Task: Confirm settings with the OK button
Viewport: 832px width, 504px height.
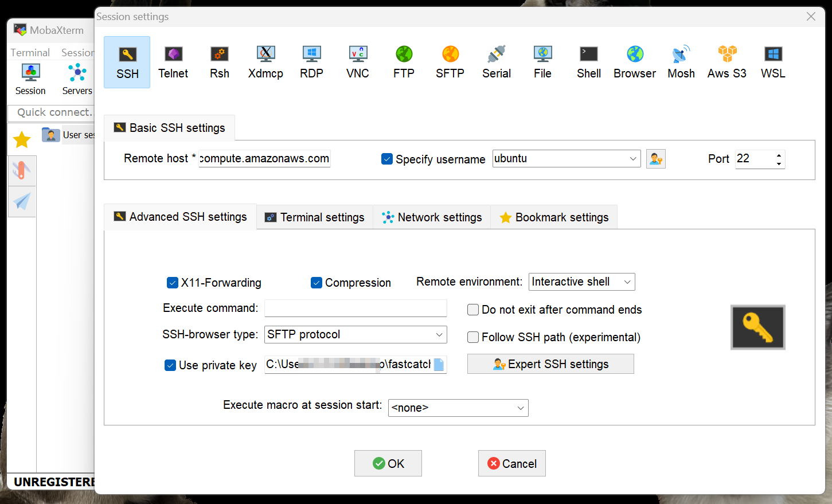Action: [x=388, y=463]
